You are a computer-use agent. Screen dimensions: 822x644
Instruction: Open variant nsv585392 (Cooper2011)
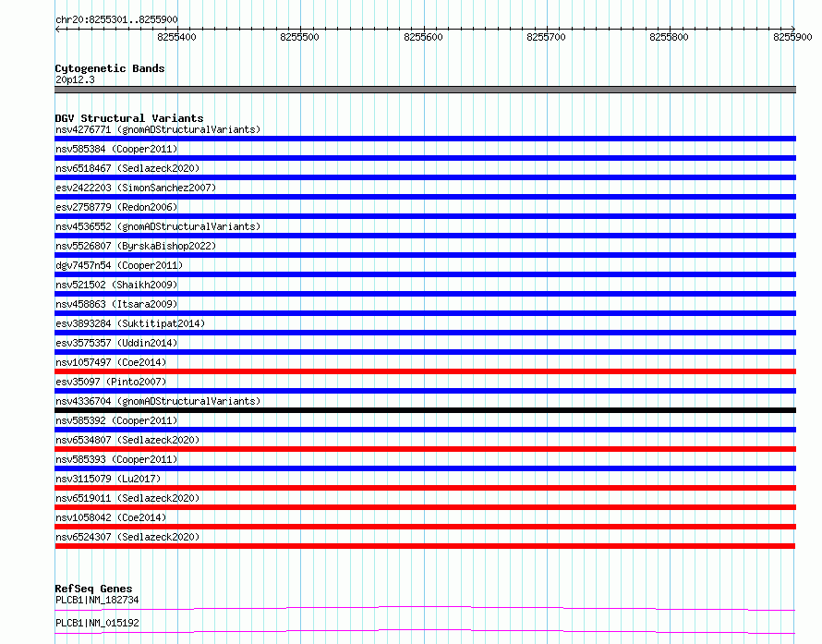click(116, 420)
